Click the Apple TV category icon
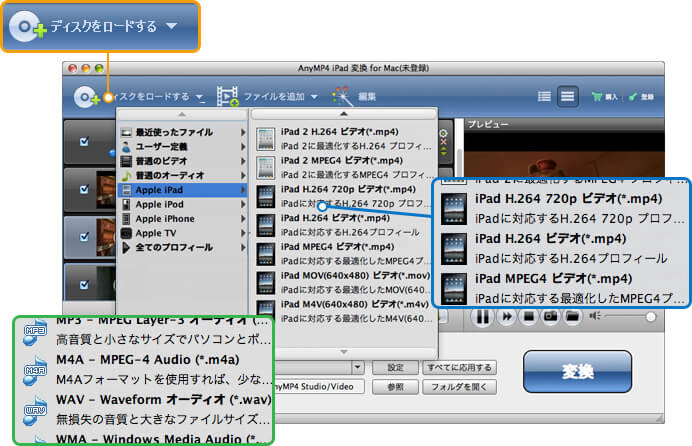692x446 pixels. coord(126,233)
